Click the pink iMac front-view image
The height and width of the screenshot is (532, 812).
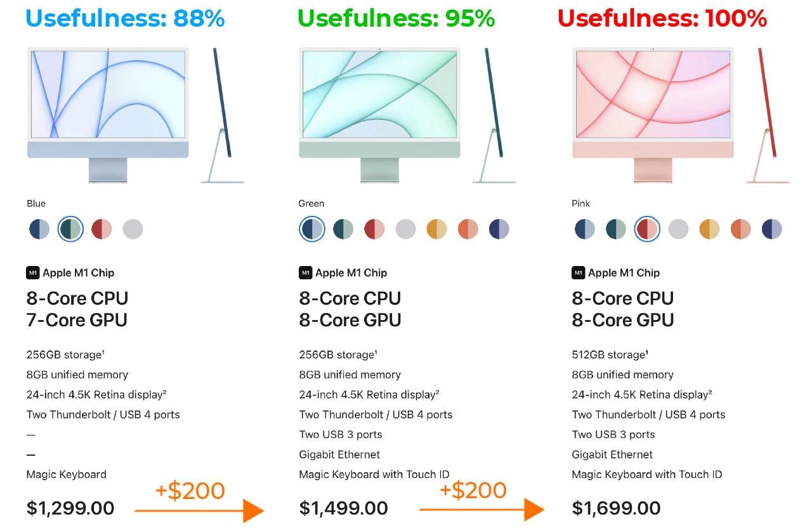click(653, 114)
